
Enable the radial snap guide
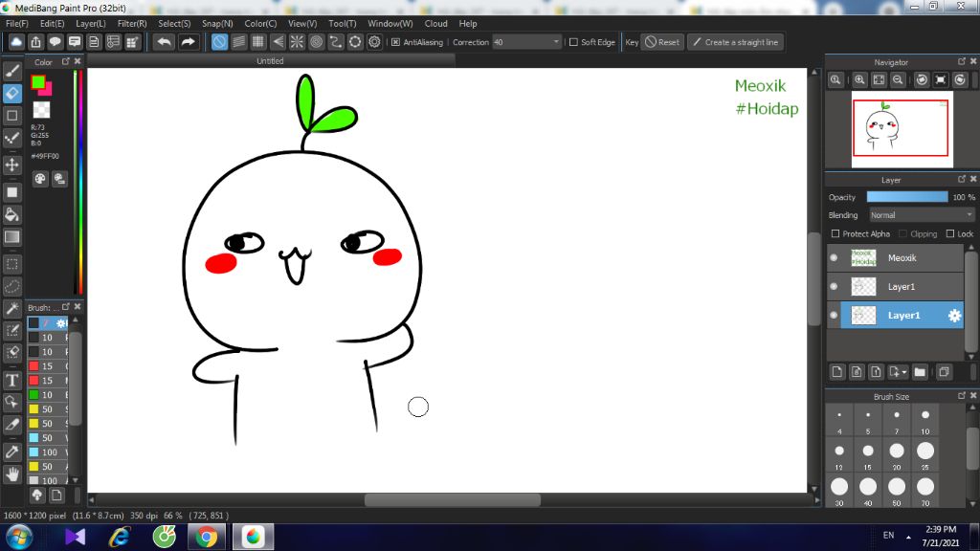(297, 42)
